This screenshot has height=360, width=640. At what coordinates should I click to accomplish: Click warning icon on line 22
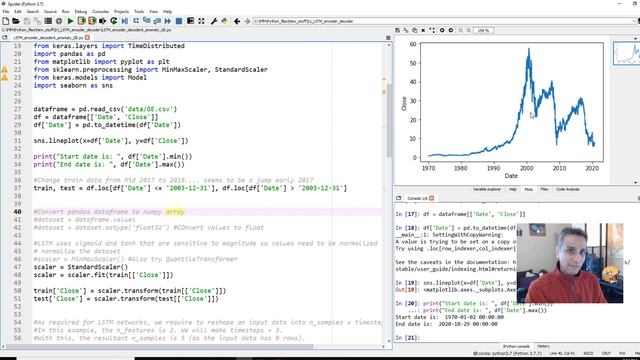[4, 70]
